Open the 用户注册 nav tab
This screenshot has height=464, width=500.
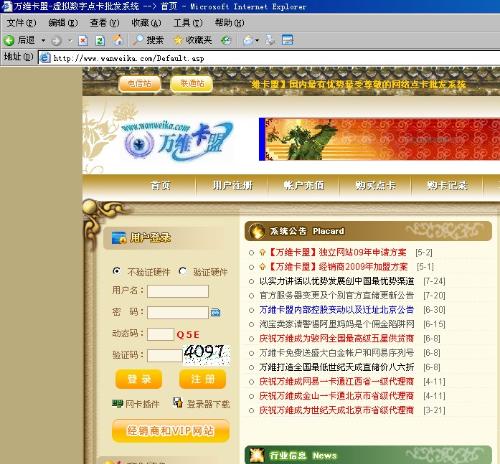(232, 185)
